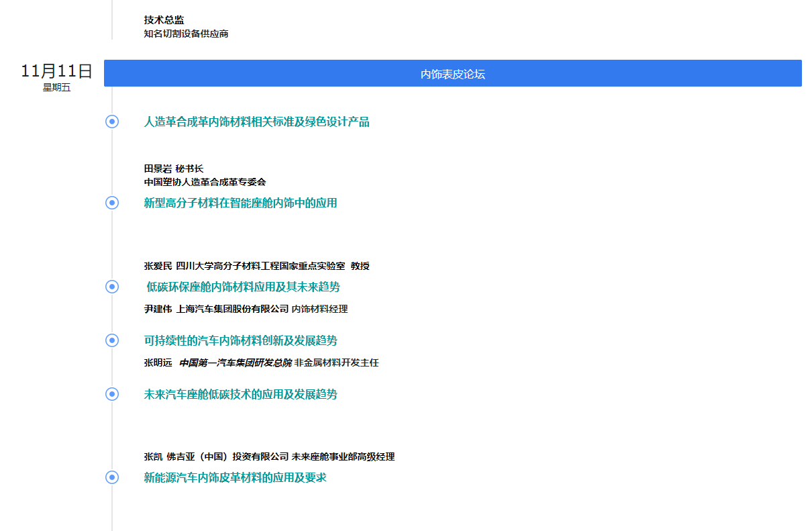
Task: Click speaker line 张凯 佛吉亚（中国）投资有限公司
Action: 269,456
